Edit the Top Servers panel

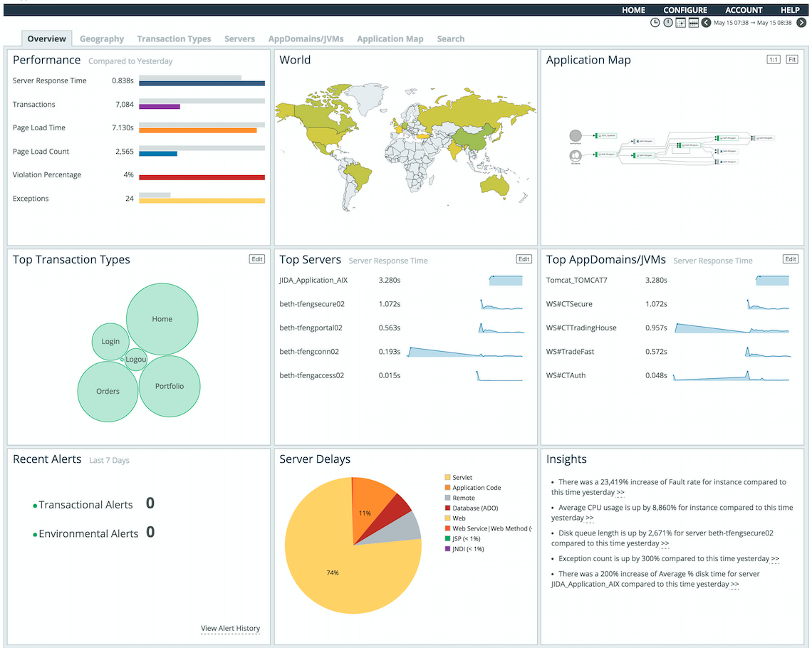[524, 259]
